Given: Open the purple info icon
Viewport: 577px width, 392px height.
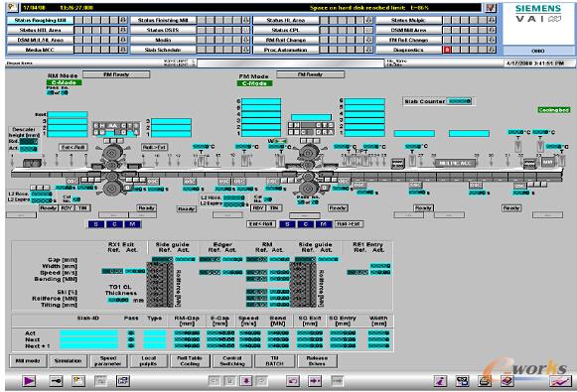Looking at the screenshot, I should pos(440,381).
